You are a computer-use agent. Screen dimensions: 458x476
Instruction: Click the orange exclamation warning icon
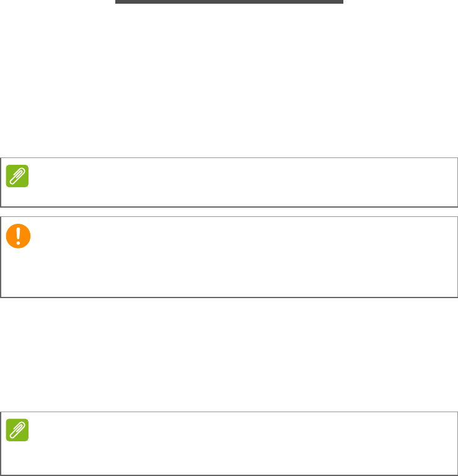[x=17, y=236]
